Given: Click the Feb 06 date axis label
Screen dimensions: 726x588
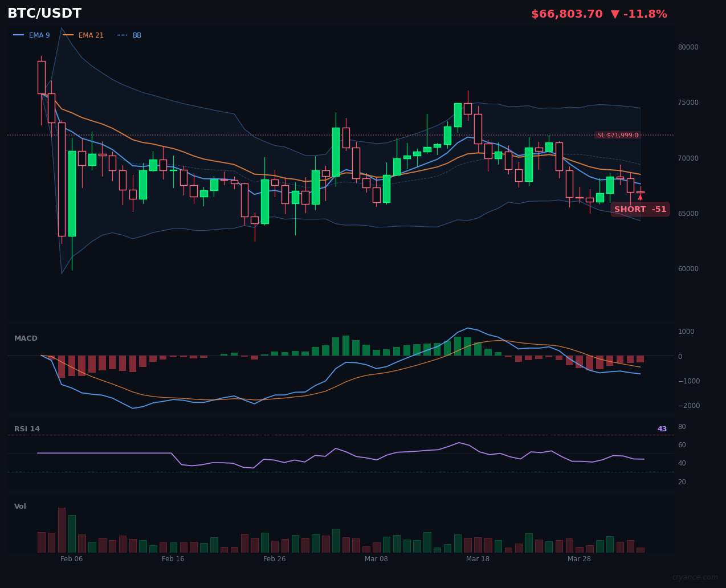Looking at the screenshot, I should tap(71, 559).
